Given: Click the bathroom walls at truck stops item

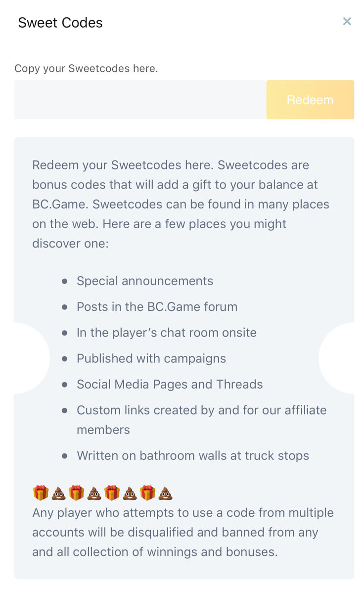Looking at the screenshot, I should click(193, 455).
